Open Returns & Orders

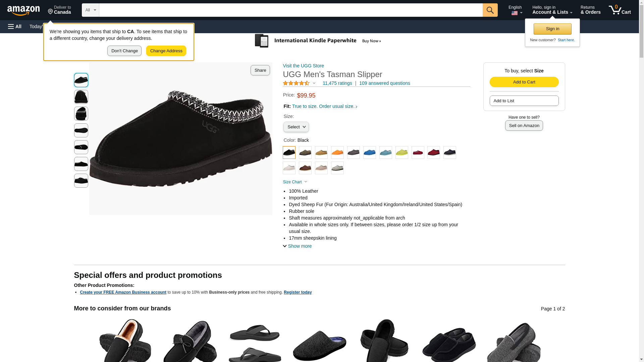[590, 10]
